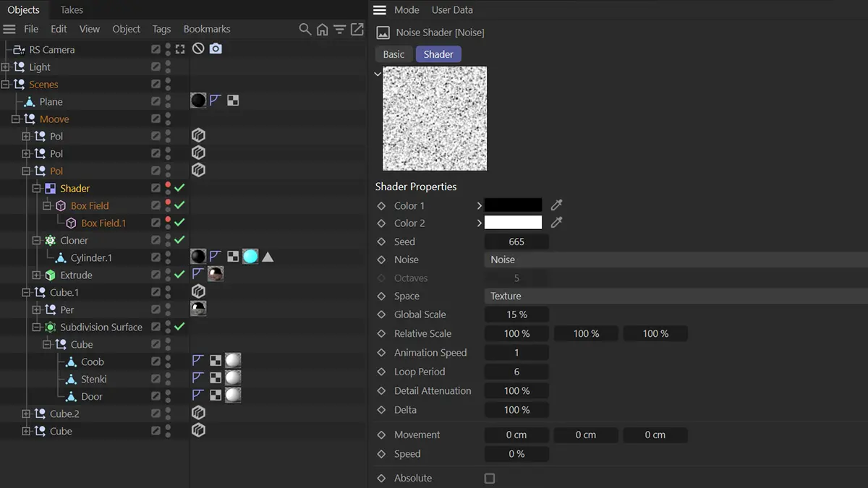Image resolution: width=868 pixels, height=488 pixels.
Task: Select the black material tag on Plane
Action: click(198, 100)
